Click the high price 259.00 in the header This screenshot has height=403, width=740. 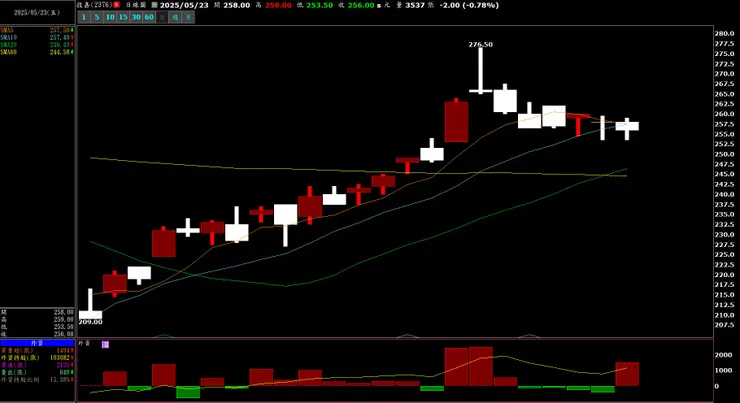pyautogui.click(x=278, y=5)
